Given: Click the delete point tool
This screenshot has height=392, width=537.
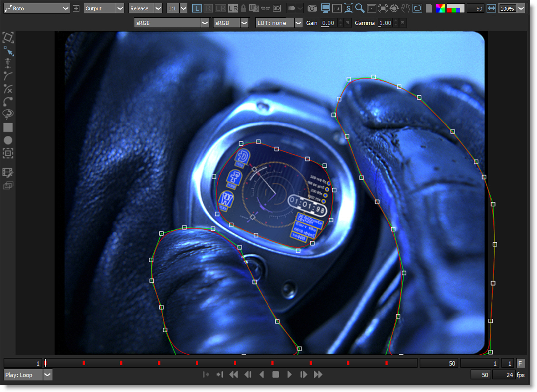Looking at the screenshot, I should (8, 89).
